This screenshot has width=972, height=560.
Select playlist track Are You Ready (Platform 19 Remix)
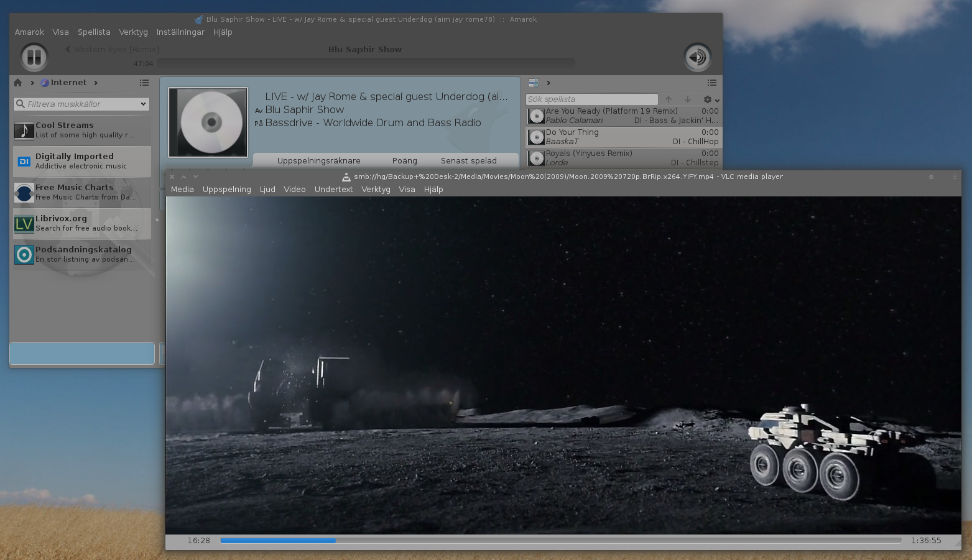click(624, 116)
